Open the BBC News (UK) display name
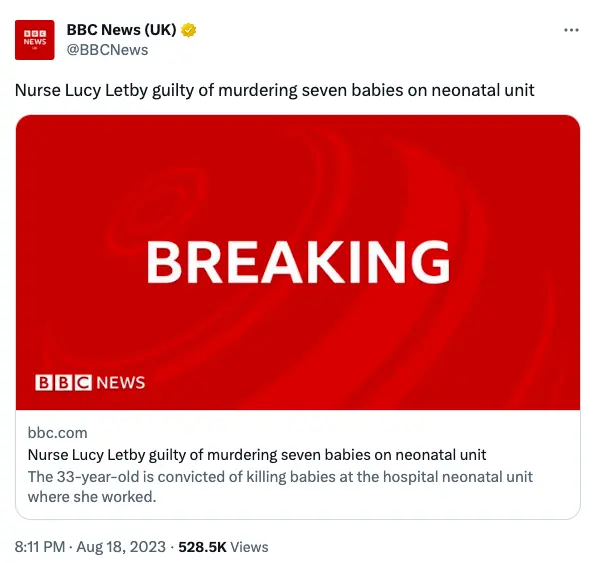This screenshot has width=596, height=563. tap(121, 30)
